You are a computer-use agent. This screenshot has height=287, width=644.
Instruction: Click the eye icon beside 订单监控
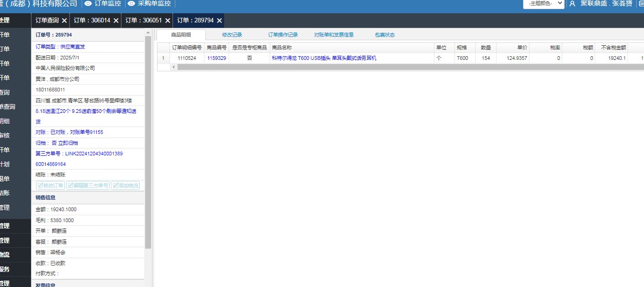point(88,4)
